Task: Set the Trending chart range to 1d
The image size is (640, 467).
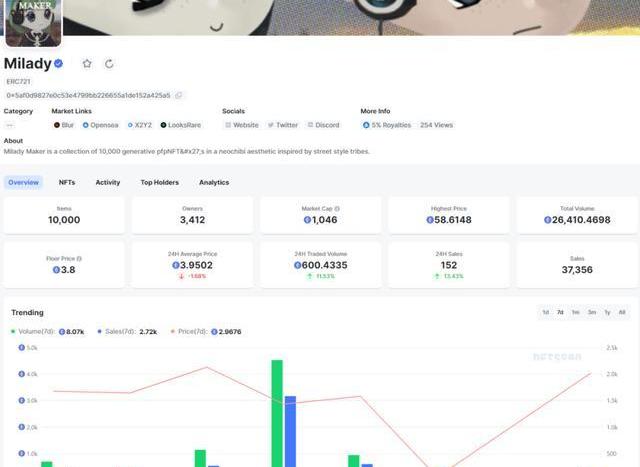Action: click(545, 312)
